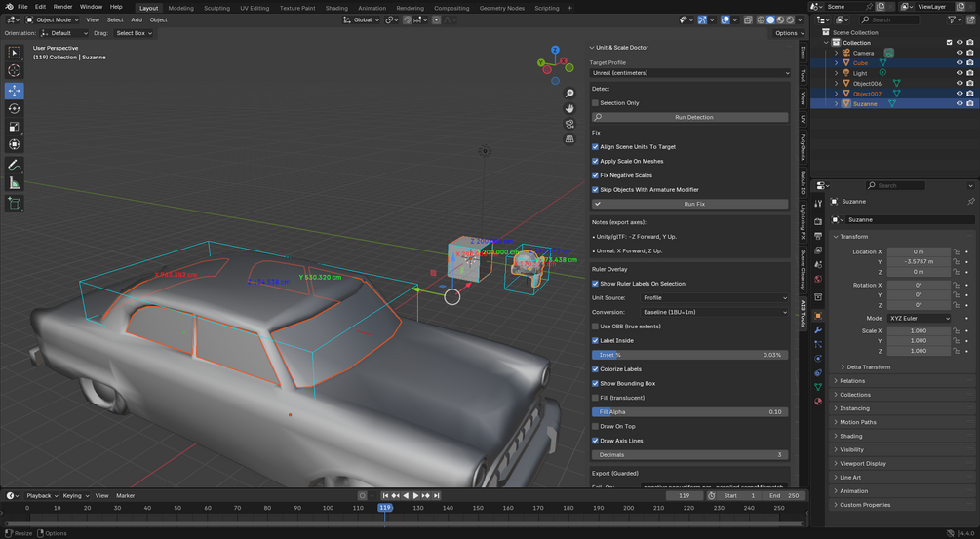Image resolution: width=980 pixels, height=539 pixels.
Task: Open the Modifiers wrench properties tab
Action: (818, 329)
